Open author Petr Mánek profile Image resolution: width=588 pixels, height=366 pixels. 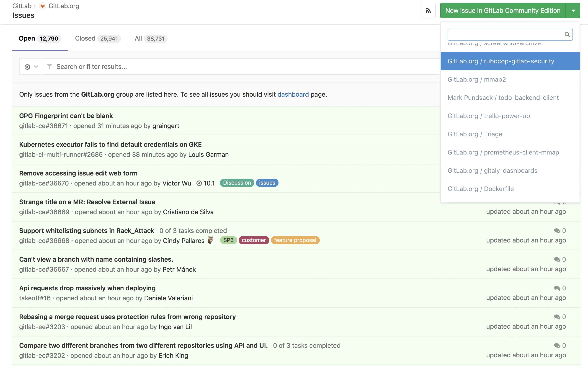pyautogui.click(x=179, y=269)
